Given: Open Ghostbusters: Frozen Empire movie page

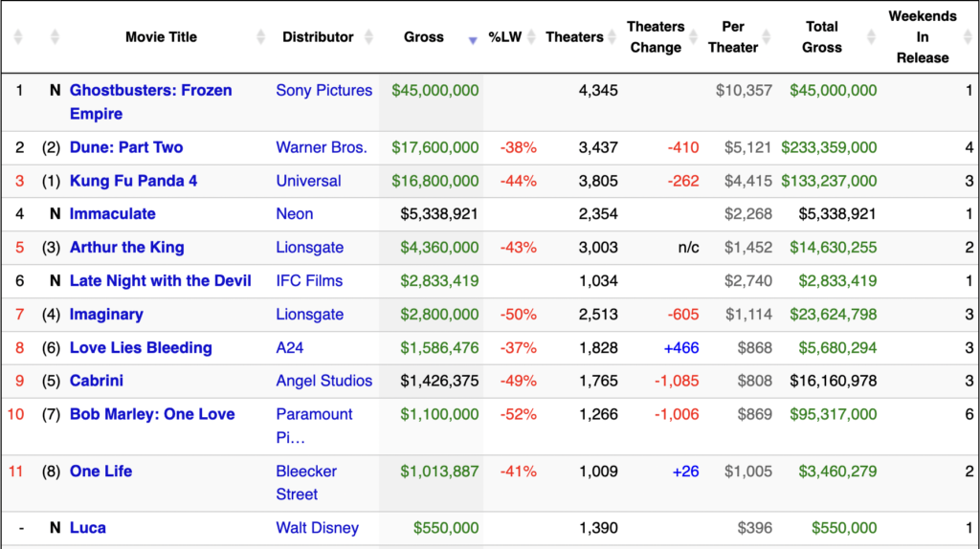Looking at the screenshot, I should 150,101.
